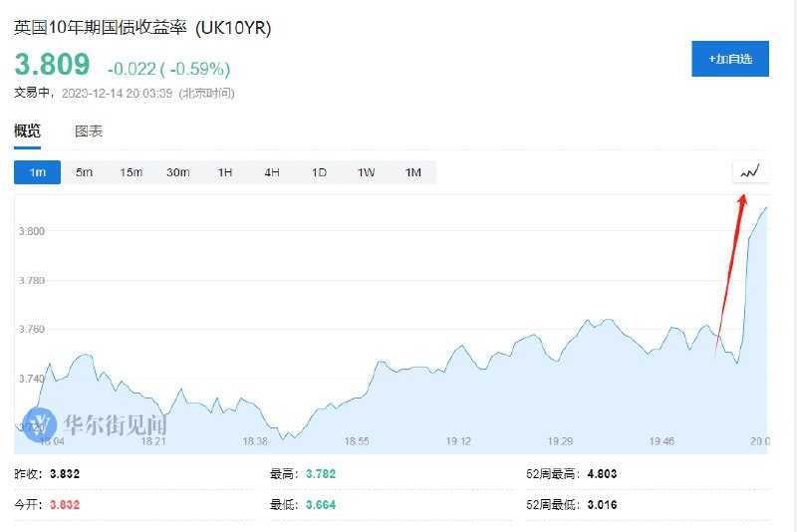The width and height of the screenshot is (797, 532).
Task: Click the 交易中 trading status label
Action: [32, 93]
